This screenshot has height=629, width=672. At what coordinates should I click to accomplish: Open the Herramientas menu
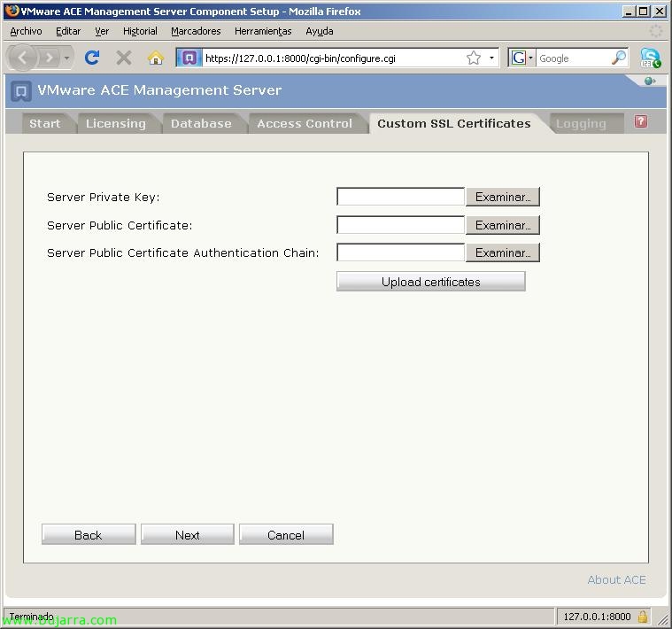coord(263,31)
